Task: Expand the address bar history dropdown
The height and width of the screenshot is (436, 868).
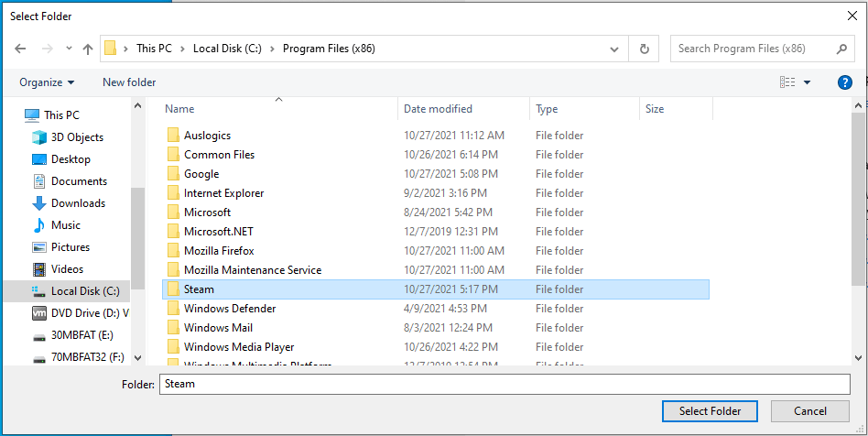Action: pos(616,49)
